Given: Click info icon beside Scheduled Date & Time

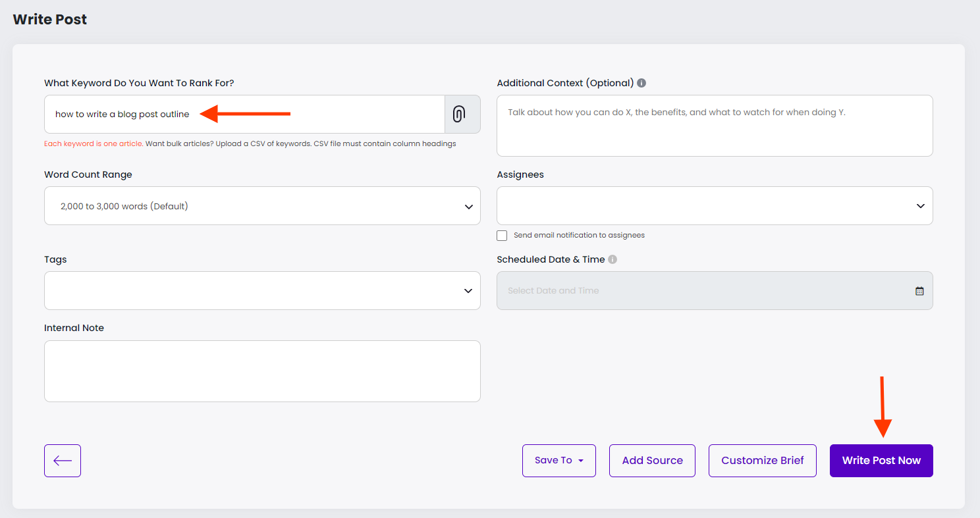Looking at the screenshot, I should pyautogui.click(x=612, y=259).
